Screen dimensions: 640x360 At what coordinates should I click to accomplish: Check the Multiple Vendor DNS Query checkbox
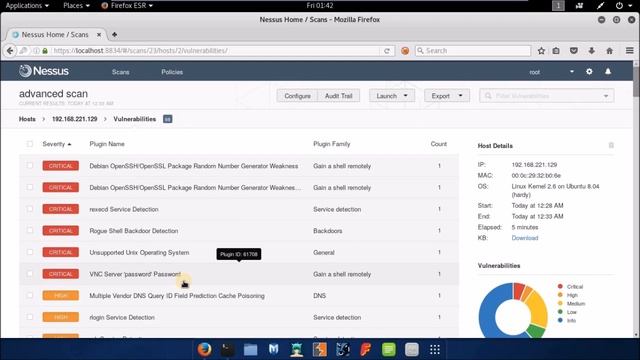29,295
